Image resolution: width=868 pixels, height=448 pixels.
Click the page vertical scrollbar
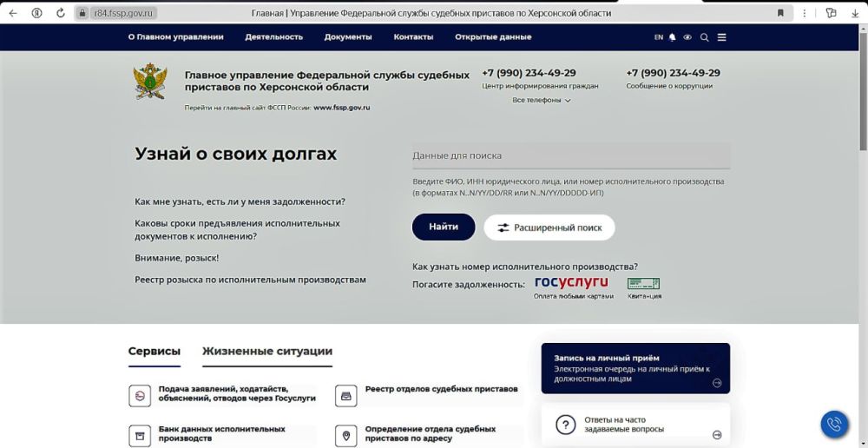coord(863,235)
